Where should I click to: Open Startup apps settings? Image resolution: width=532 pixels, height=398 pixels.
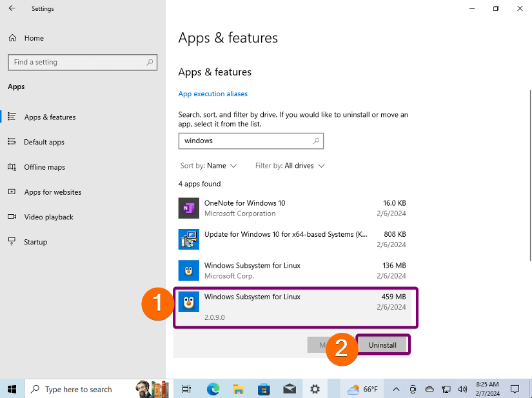point(35,242)
